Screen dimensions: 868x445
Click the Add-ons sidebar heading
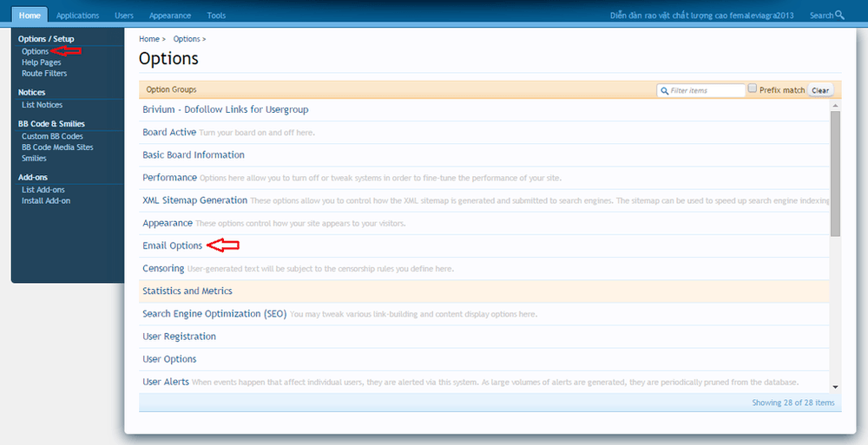[33, 177]
